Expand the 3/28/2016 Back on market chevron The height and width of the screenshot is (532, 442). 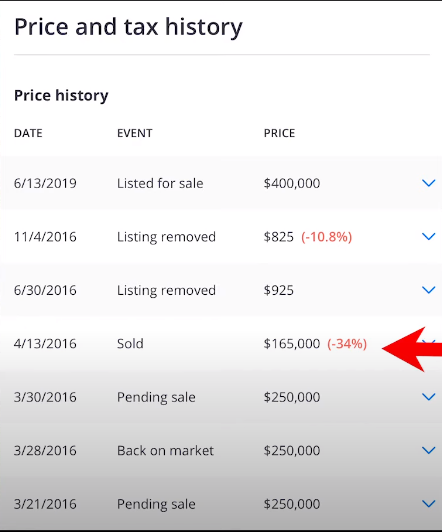click(x=428, y=451)
